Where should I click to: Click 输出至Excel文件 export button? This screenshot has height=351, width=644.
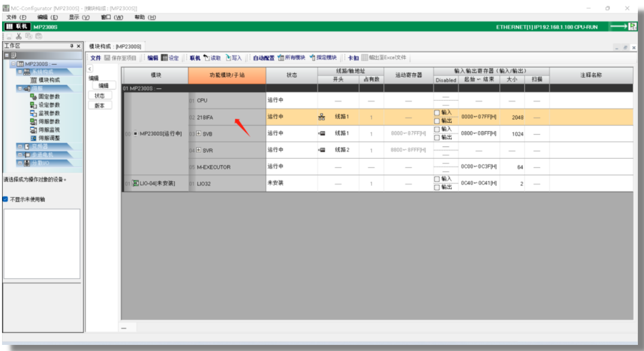coord(384,58)
